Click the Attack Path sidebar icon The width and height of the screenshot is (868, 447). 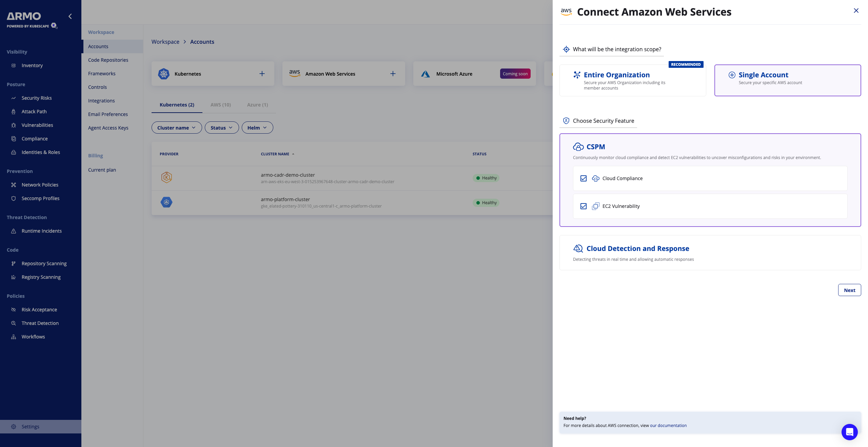click(x=14, y=112)
